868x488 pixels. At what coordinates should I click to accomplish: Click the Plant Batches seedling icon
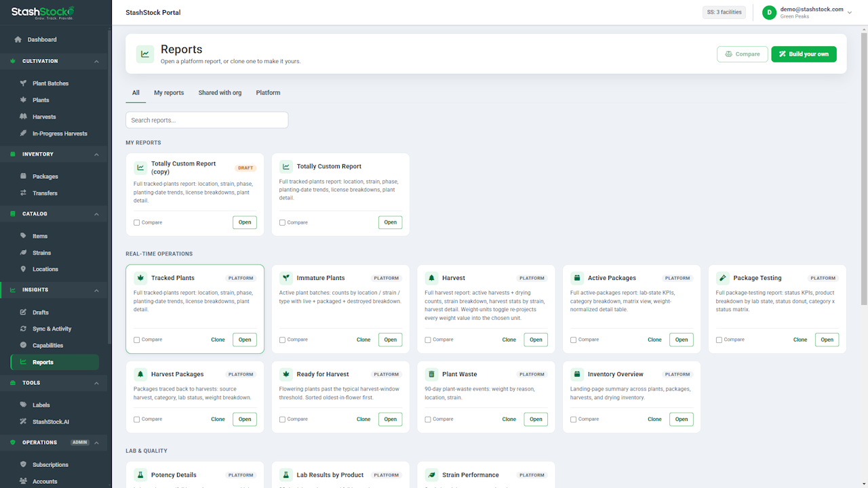tap(24, 83)
